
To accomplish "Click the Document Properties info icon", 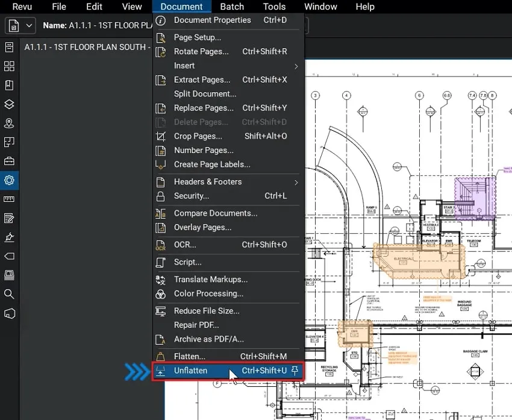I will [161, 20].
